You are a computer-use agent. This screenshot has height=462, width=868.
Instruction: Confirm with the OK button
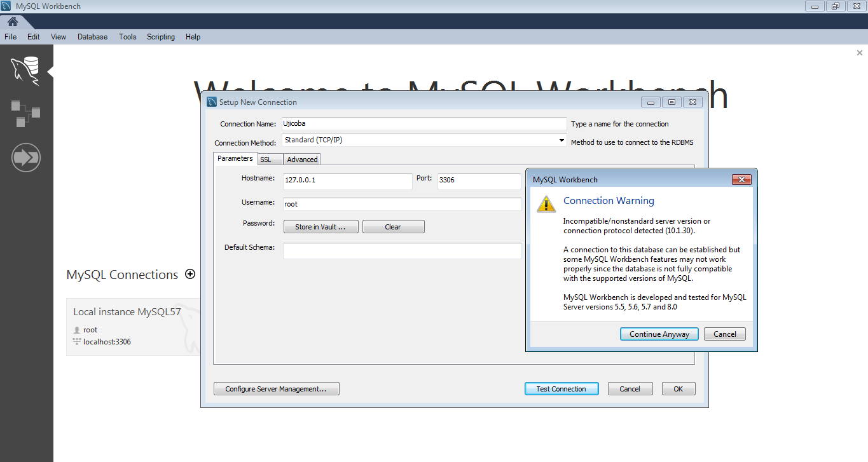[x=679, y=389]
